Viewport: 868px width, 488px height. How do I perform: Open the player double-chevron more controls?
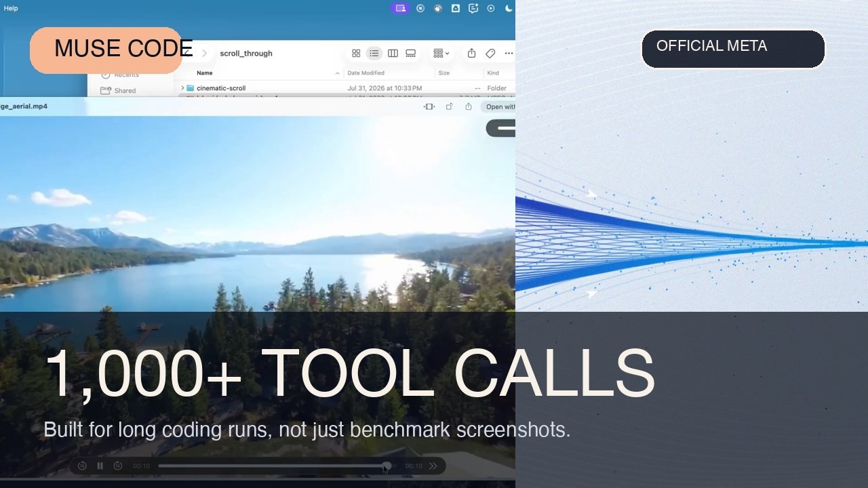point(433,466)
